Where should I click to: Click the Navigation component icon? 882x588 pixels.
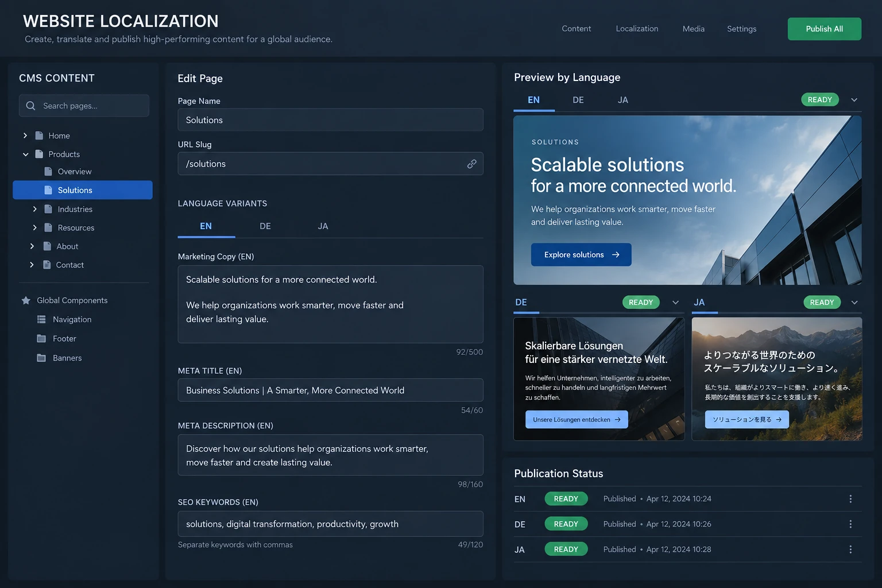tap(41, 319)
